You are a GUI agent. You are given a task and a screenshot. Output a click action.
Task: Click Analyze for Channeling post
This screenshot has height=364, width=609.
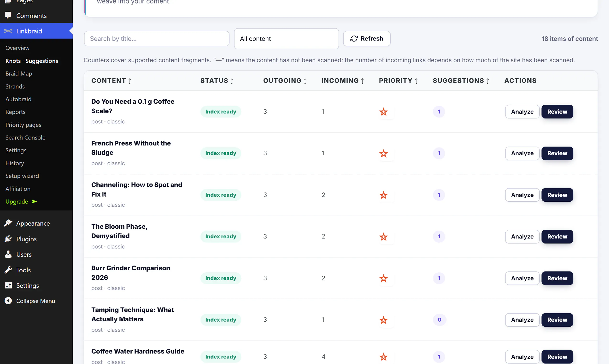[522, 195]
